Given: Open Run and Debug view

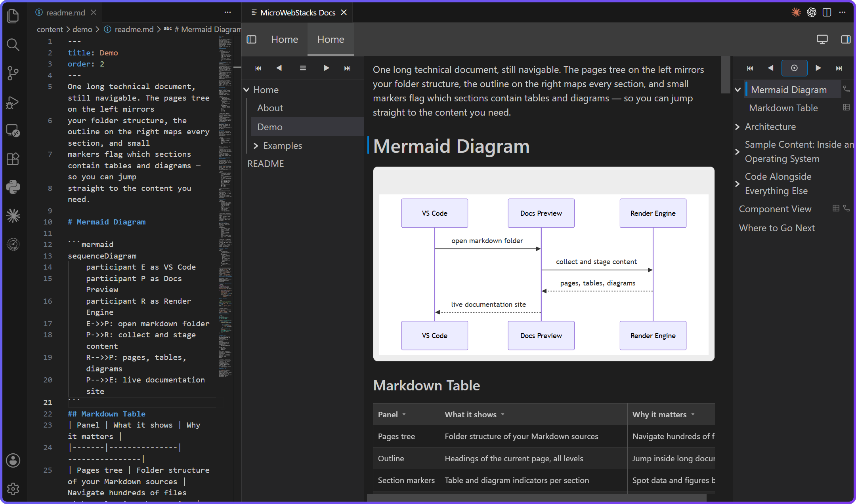Looking at the screenshot, I should pyautogui.click(x=13, y=102).
